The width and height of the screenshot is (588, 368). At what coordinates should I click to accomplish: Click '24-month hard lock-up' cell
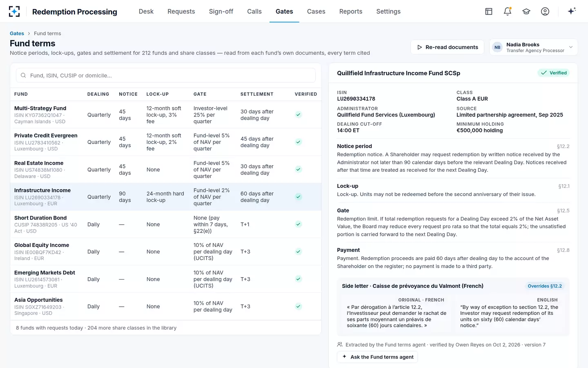pyautogui.click(x=165, y=197)
